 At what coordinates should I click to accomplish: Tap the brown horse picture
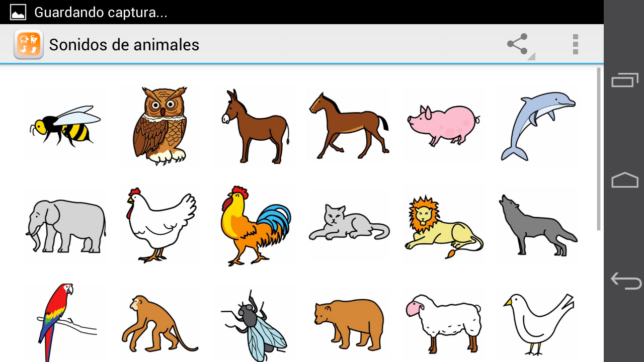349,126
